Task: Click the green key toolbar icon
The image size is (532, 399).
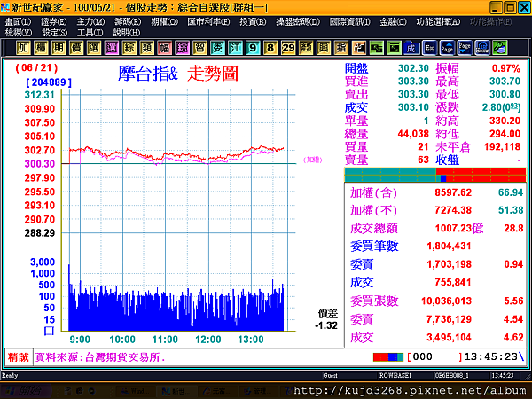Action: point(500,48)
